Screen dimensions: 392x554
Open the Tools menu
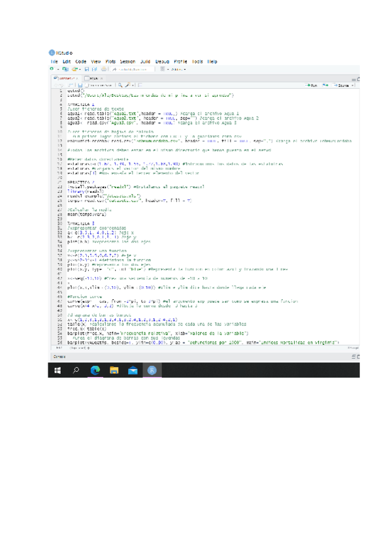[x=197, y=61]
